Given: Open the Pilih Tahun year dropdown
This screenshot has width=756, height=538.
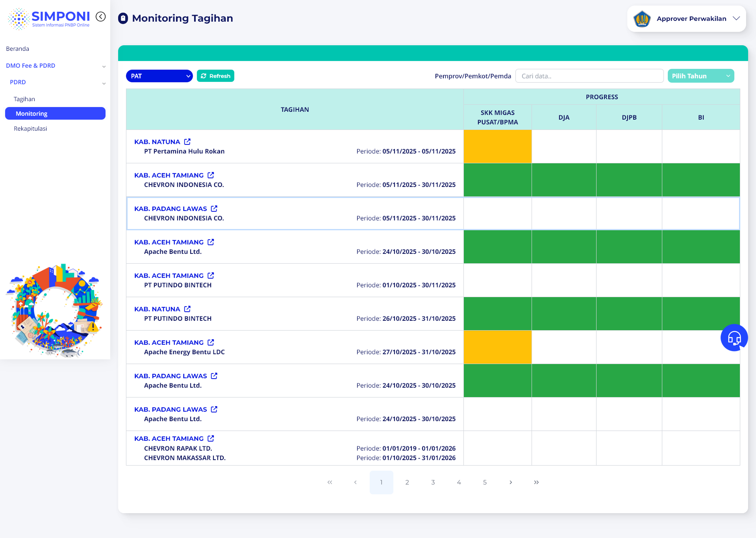Looking at the screenshot, I should point(701,76).
